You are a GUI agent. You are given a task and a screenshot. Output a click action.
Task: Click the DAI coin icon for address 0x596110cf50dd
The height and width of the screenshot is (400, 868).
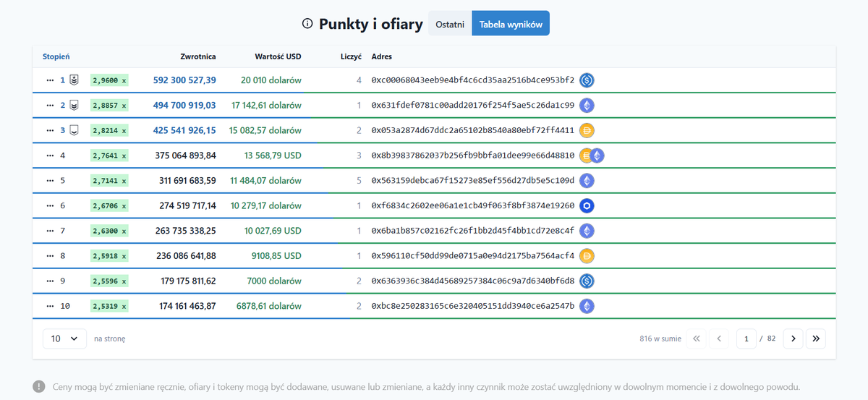pos(587,256)
